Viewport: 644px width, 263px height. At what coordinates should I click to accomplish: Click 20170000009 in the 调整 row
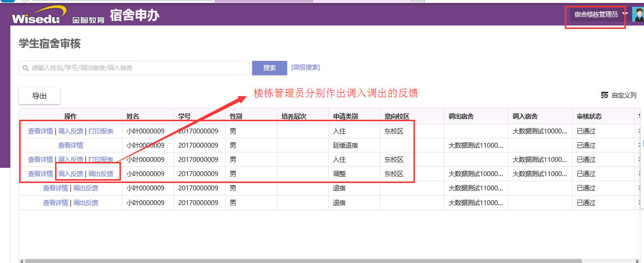coord(198,174)
